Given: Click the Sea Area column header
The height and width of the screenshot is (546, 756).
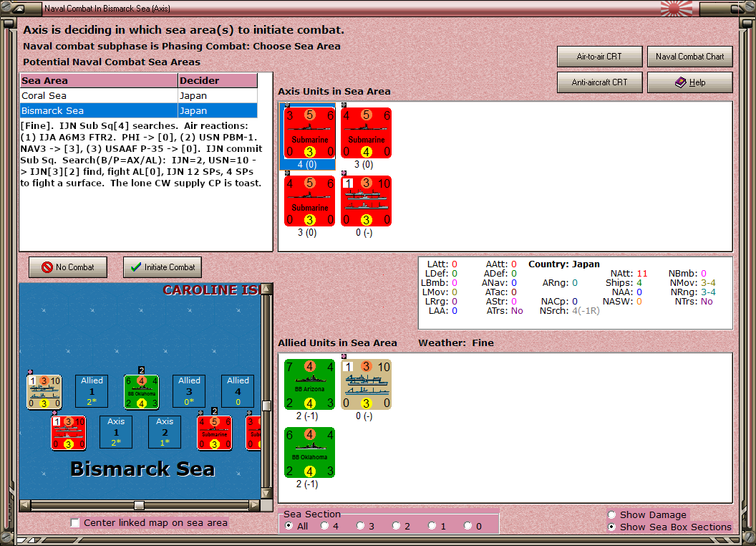Looking at the screenshot, I should click(x=99, y=81).
